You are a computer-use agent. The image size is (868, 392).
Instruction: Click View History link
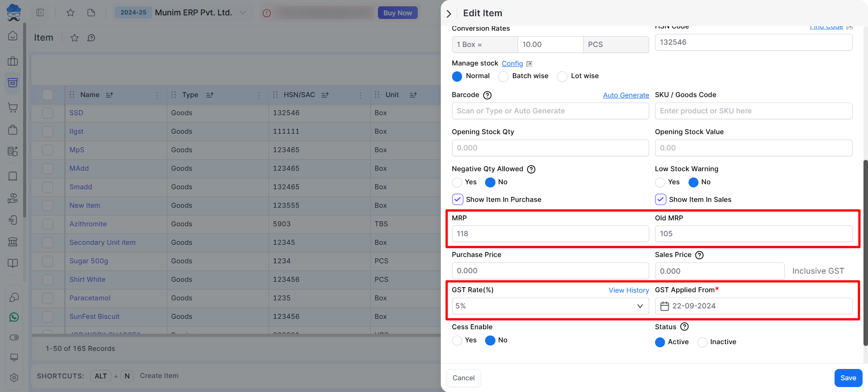pyautogui.click(x=628, y=290)
